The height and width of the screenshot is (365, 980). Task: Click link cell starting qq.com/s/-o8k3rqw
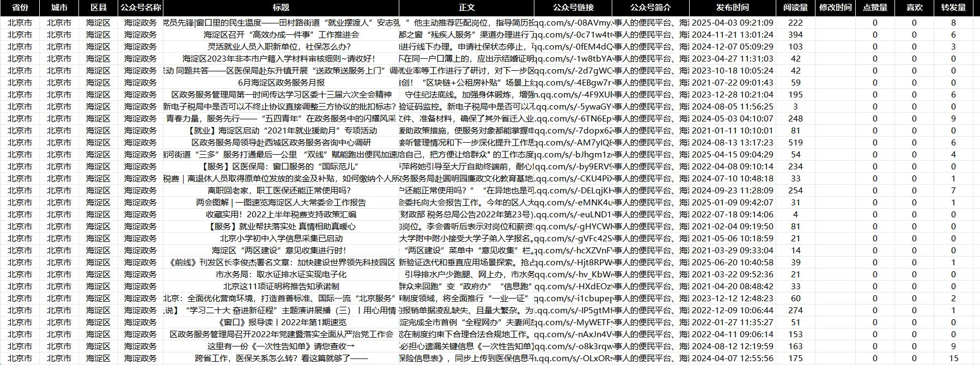[x=573, y=346]
